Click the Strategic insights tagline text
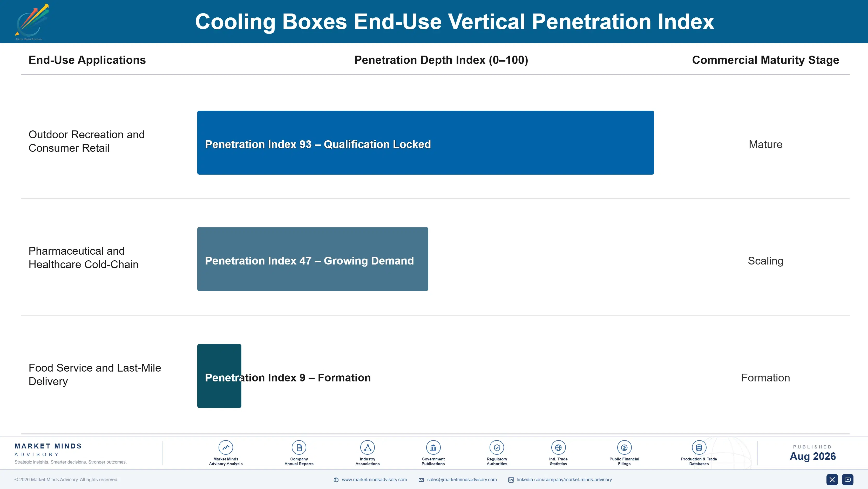 (70, 462)
